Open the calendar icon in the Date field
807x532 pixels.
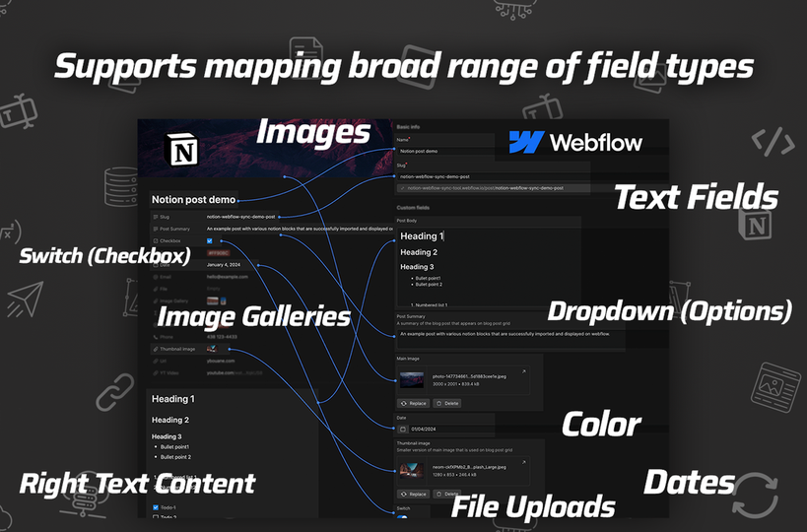point(402,429)
